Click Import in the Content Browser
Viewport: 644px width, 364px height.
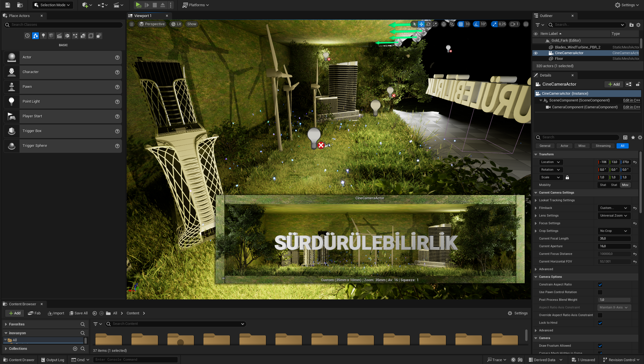[x=56, y=313]
